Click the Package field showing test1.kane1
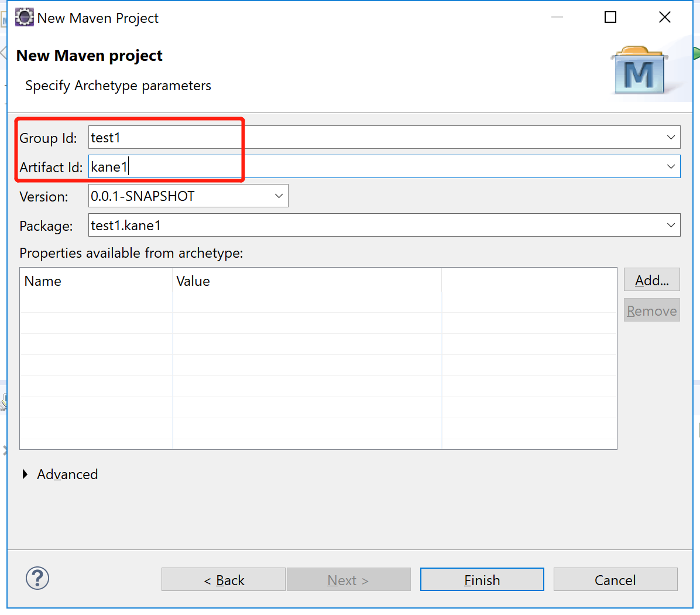700x615 pixels. [375, 225]
